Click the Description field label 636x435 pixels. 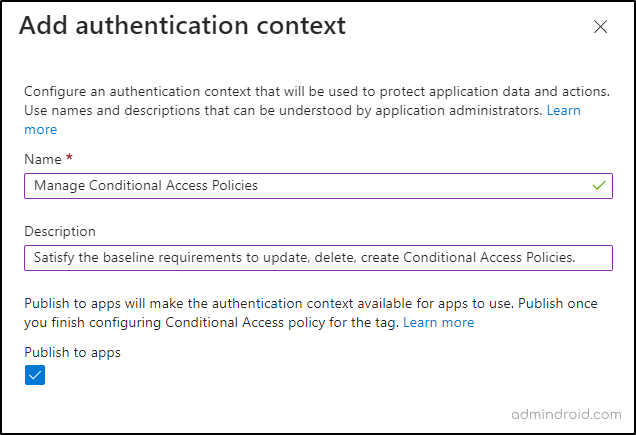click(x=60, y=231)
